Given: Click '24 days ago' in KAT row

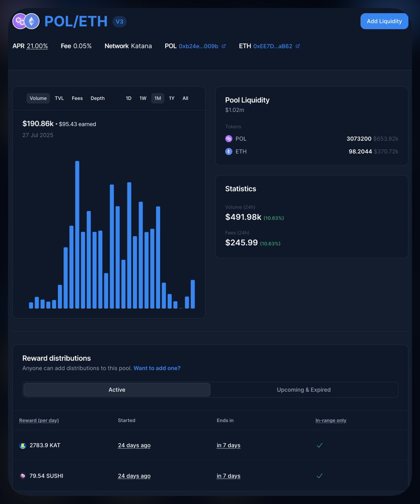Looking at the screenshot, I should pyautogui.click(x=134, y=446).
